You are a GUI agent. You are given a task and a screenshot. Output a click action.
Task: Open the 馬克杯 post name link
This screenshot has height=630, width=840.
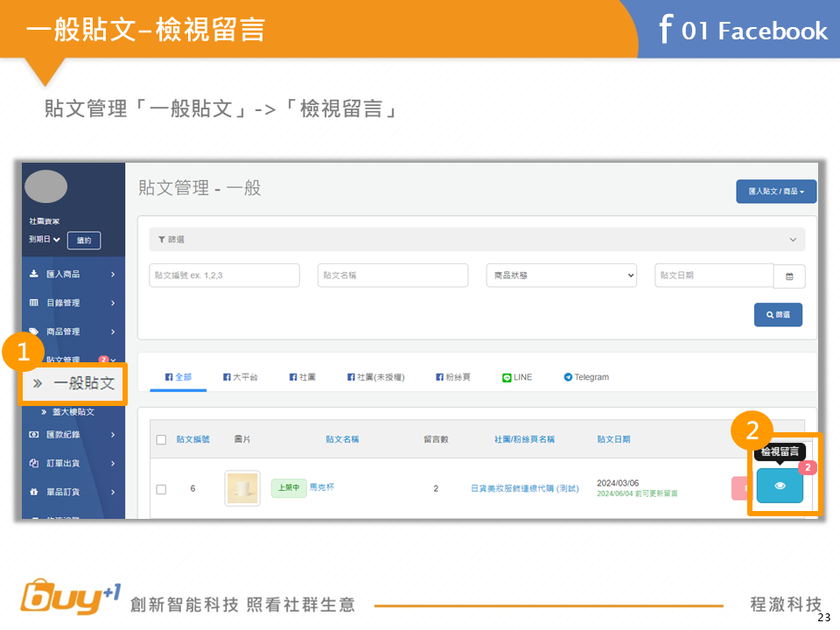pyautogui.click(x=321, y=487)
